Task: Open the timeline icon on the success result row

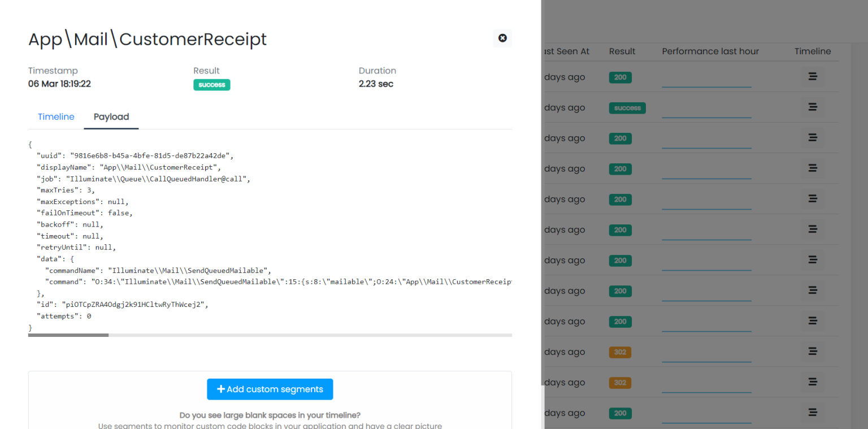Action: click(812, 106)
